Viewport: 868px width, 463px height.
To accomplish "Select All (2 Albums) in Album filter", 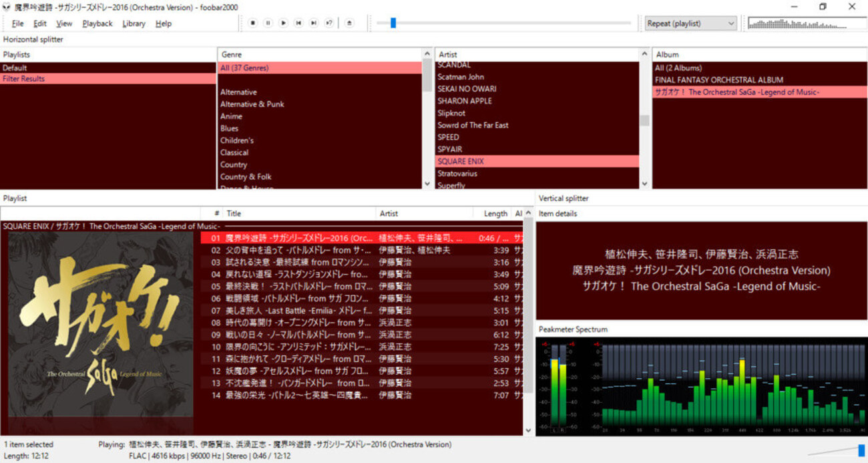I will tap(760, 68).
